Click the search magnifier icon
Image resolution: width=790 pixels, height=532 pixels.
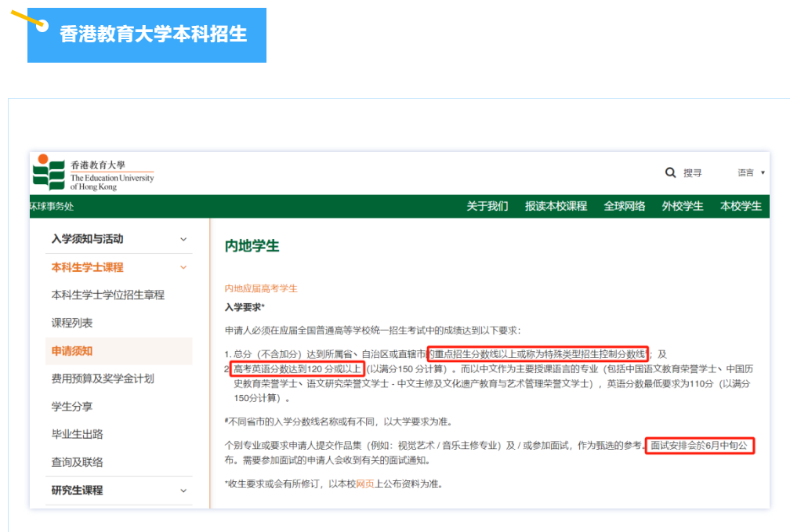point(670,172)
